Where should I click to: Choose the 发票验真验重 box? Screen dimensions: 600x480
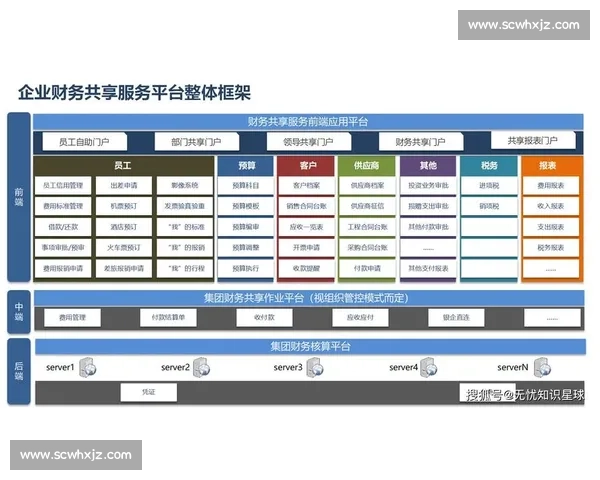click(185, 206)
